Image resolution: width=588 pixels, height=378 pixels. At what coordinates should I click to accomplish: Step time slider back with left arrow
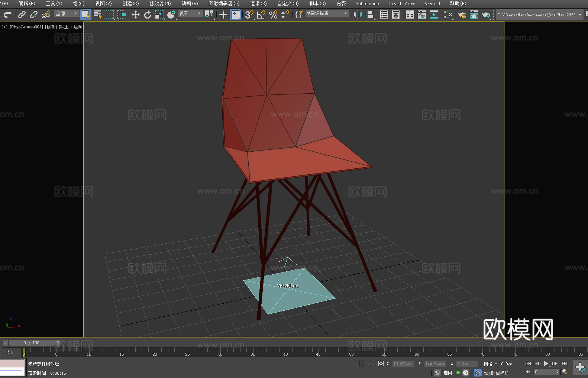click(x=6, y=343)
